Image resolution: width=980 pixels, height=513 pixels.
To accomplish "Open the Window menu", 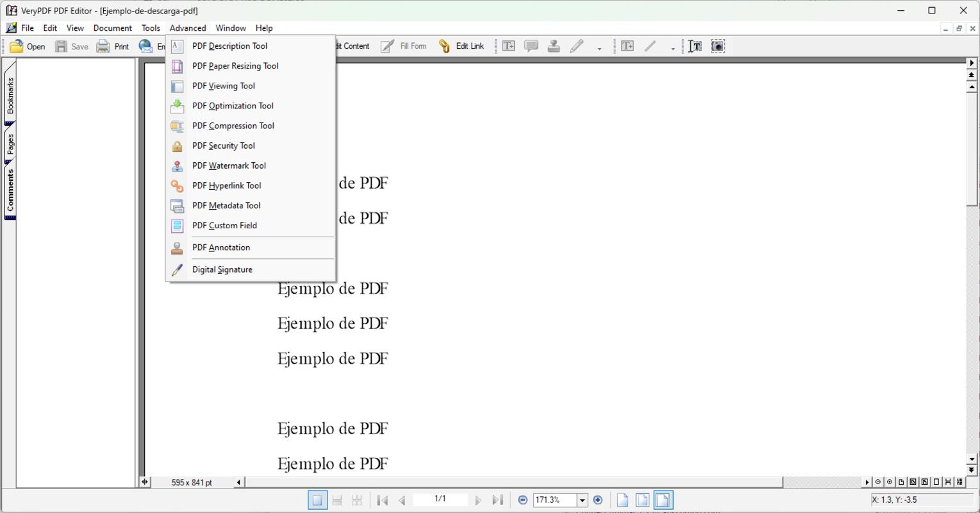I will click(231, 28).
